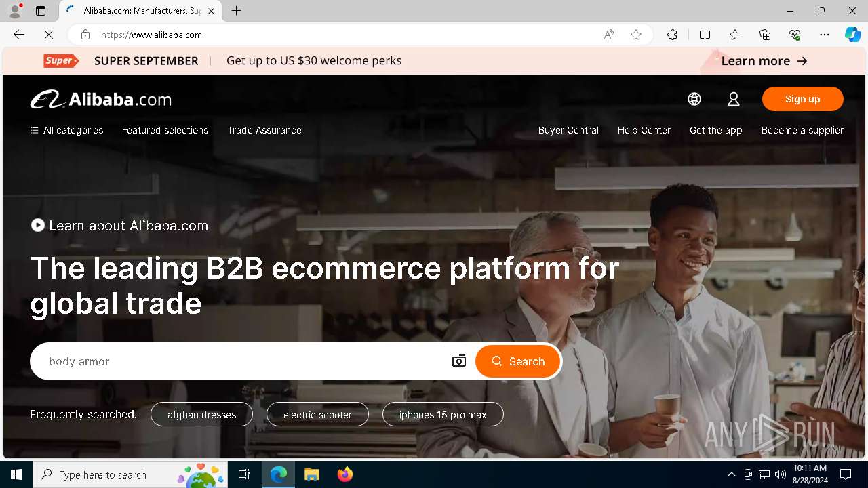Enable split screen view

tap(705, 35)
